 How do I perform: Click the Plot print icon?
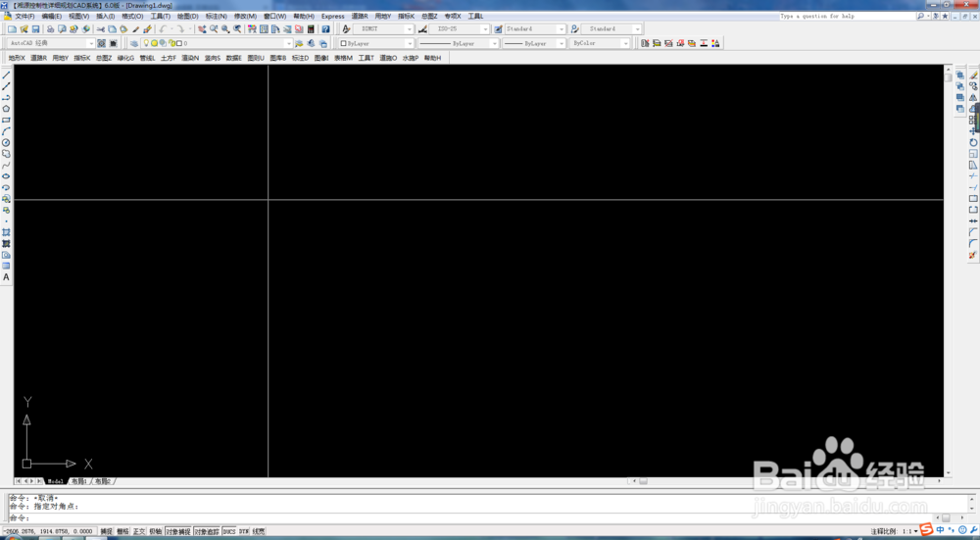click(x=51, y=29)
